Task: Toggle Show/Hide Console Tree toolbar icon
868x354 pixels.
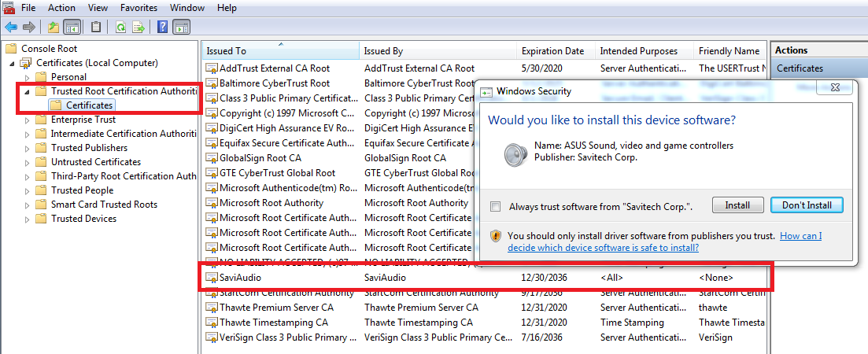Action: [x=71, y=27]
